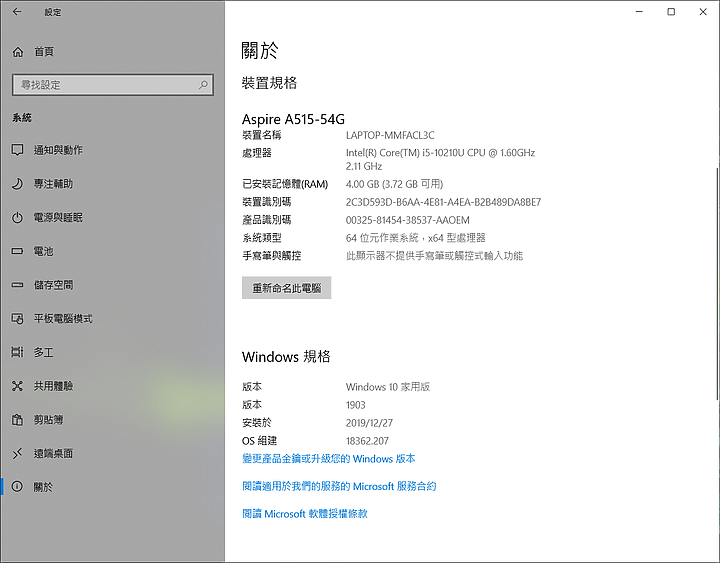Viewport: 720px width, 563px height.
Task: Click the 關於 info icon
Action: (x=17, y=487)
